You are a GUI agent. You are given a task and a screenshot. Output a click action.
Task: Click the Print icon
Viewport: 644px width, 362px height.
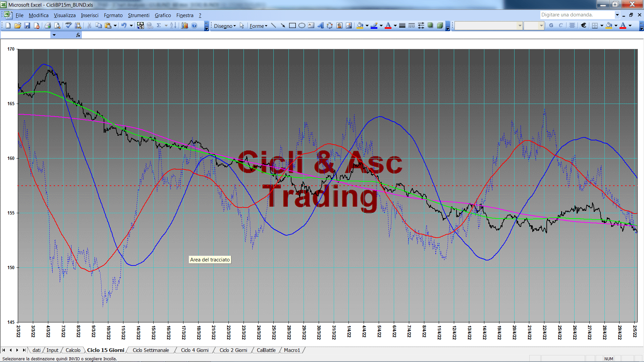click(x=48, y=25)
